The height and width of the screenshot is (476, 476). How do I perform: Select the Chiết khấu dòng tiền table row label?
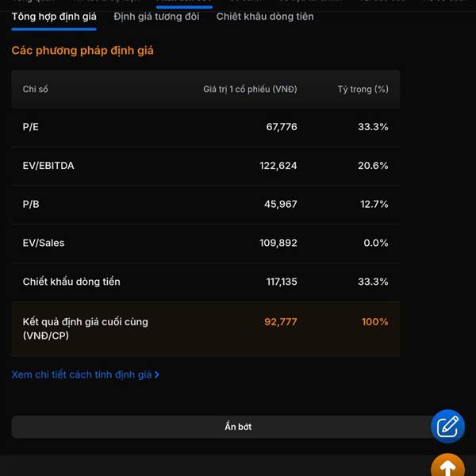pos(71,282)
